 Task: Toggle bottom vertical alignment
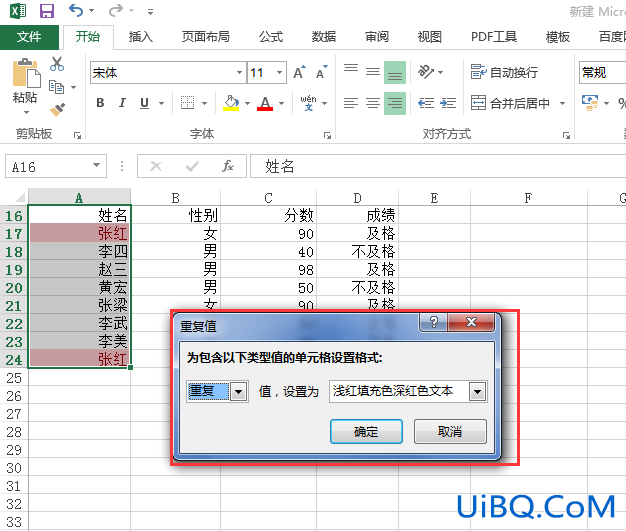point(395,72)
